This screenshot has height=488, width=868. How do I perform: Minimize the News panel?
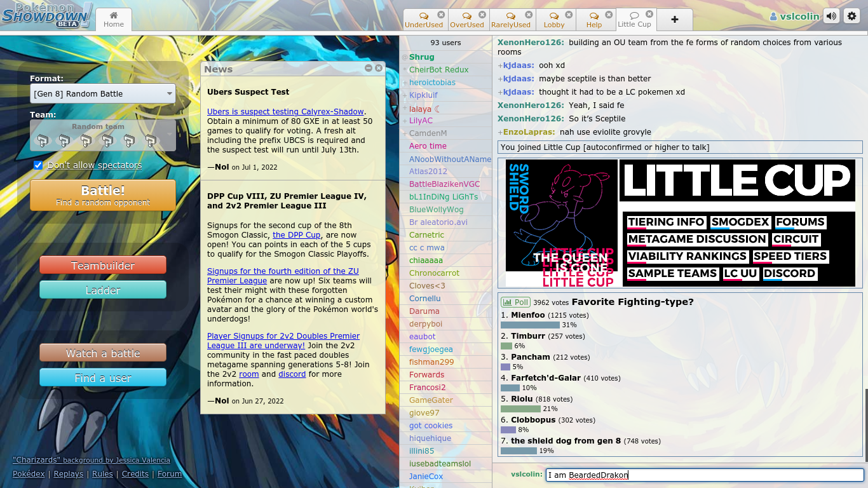pos(369,68)
